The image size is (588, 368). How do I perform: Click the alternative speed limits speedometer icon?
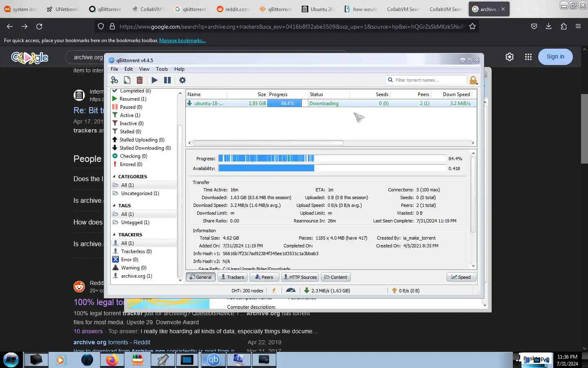[x=291, y=291]
